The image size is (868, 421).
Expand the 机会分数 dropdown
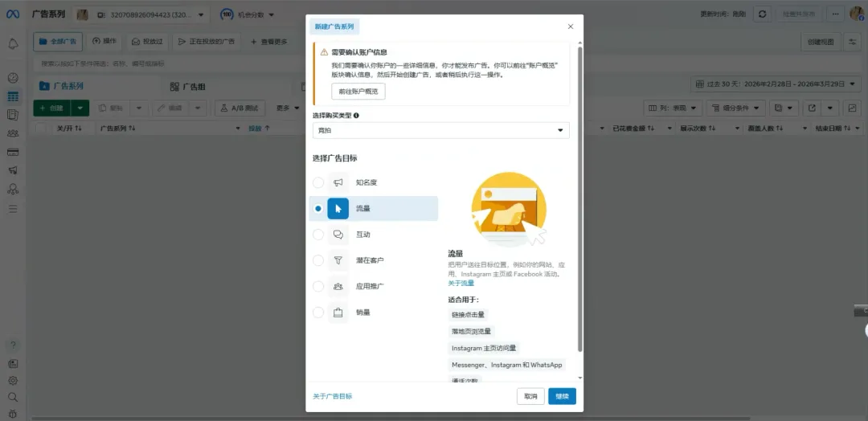click(x=247, y=14)
